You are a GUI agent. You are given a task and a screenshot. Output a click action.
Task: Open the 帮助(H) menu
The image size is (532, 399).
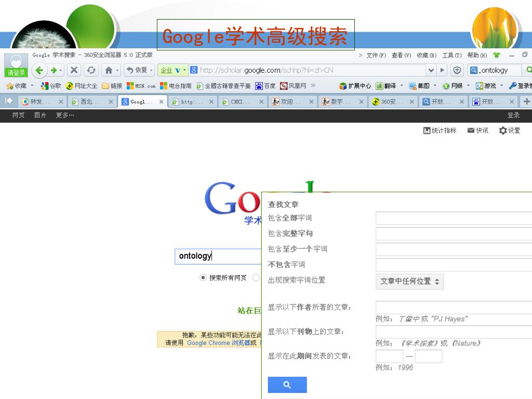pos(477,55)
